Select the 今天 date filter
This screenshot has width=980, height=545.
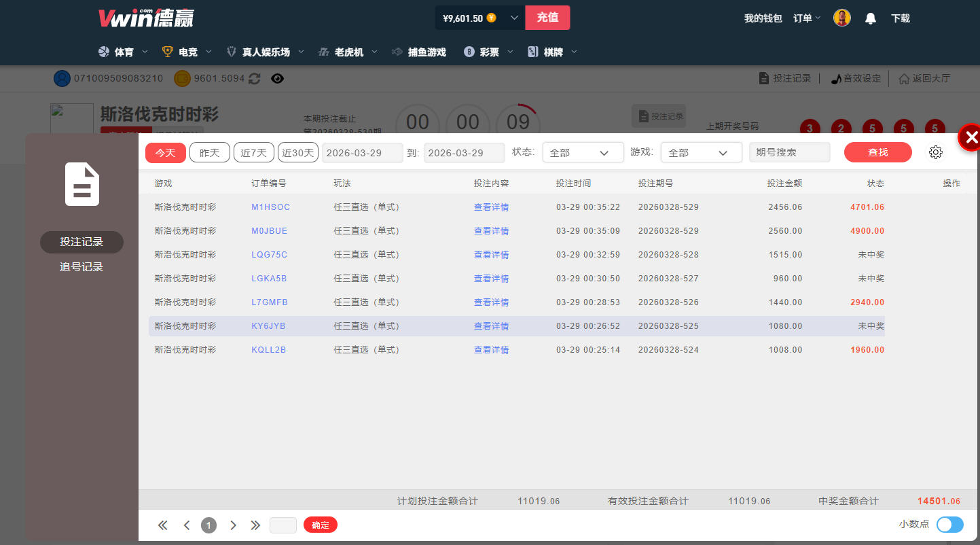click(x=165, y=153)
